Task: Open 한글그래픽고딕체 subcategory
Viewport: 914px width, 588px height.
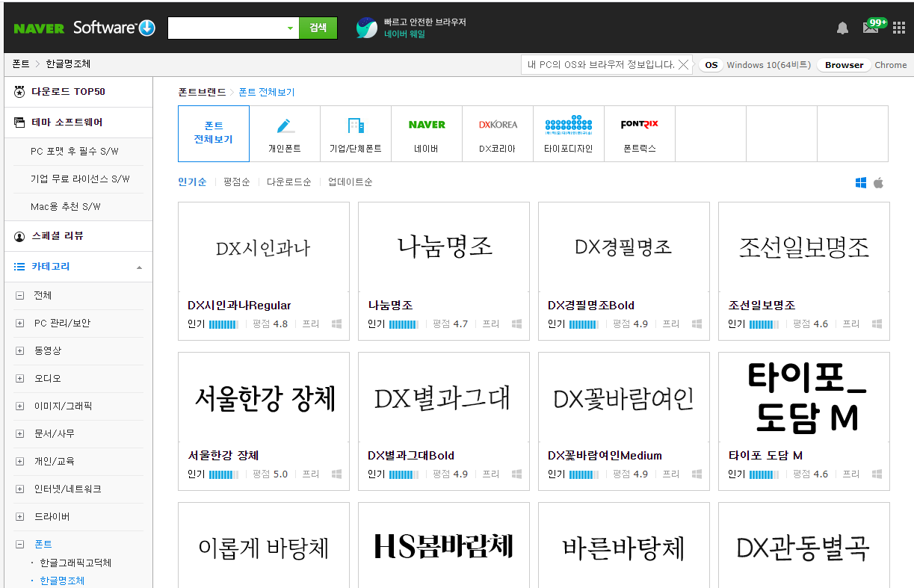Action: [x=75, y=563]
